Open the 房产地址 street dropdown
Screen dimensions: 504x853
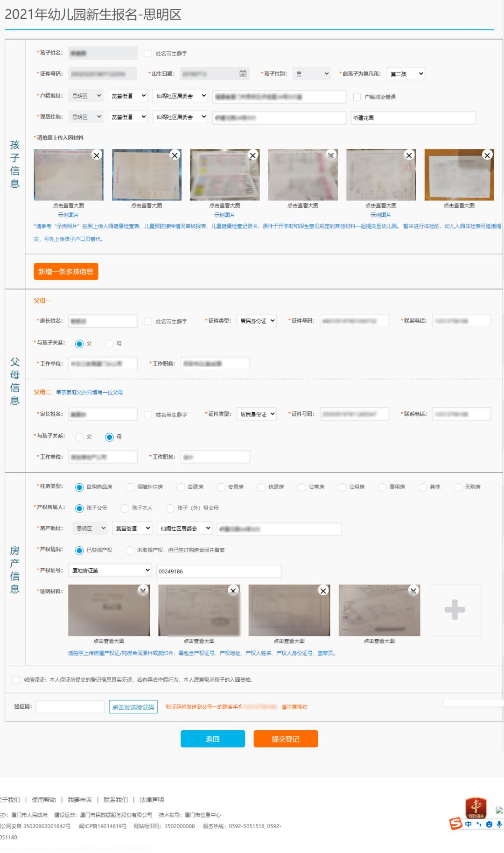tap(132, 529)
